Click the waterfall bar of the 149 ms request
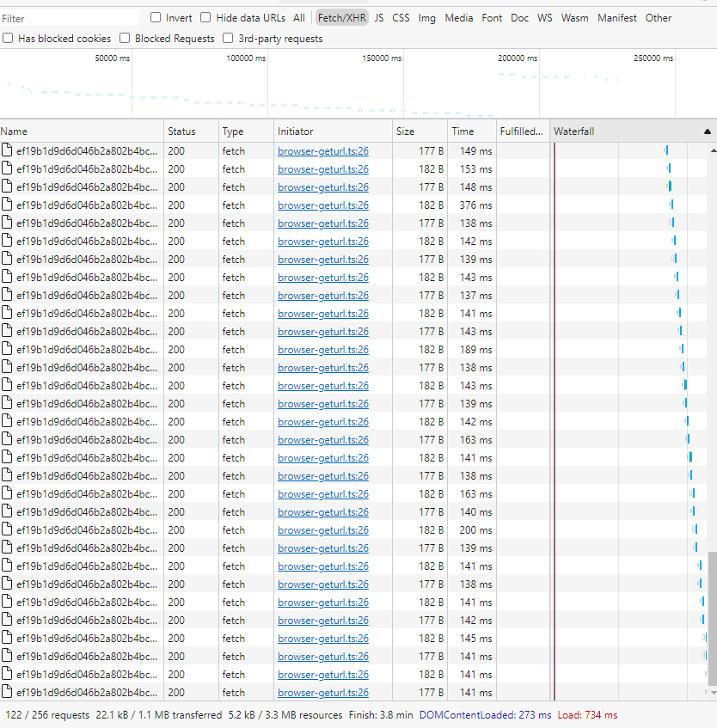The image size is (717, 728). click(x=666, y=150)
